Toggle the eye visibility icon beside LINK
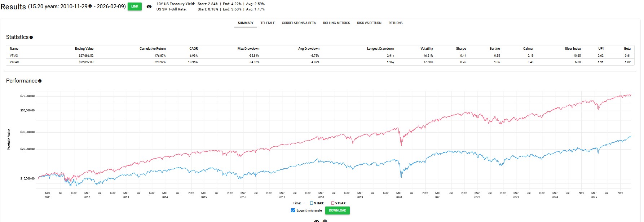 pos(149,6)
